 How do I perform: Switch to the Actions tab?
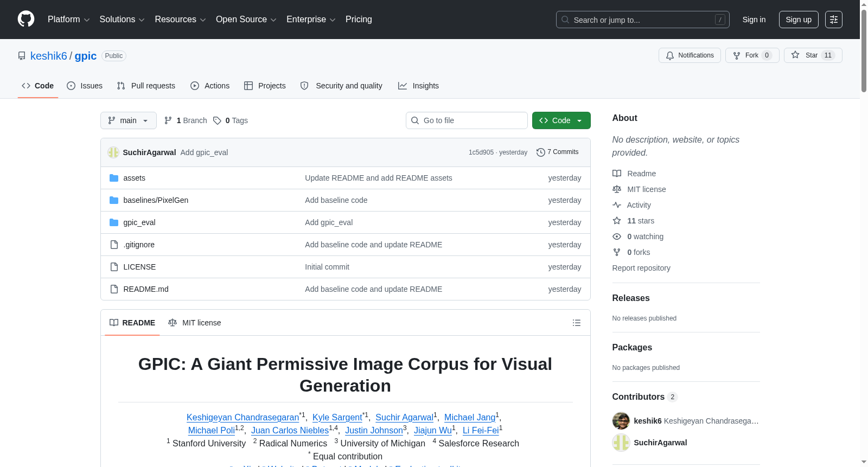click(x=210, y=86)
